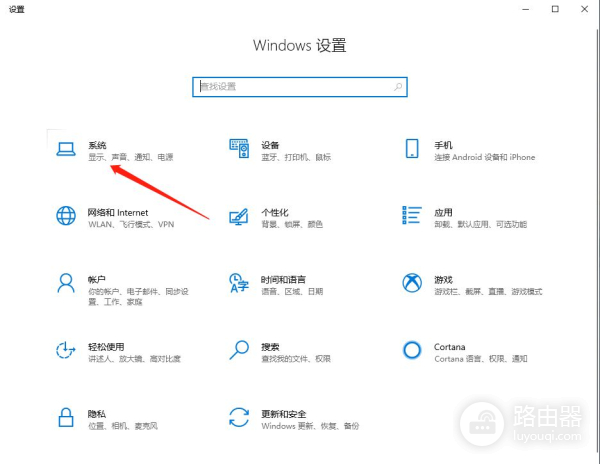Image resolution: width=600 pixels, height=464 pixels.
Task: Open the Time & Language (时间和语言) icon
Action: (239, 283)
